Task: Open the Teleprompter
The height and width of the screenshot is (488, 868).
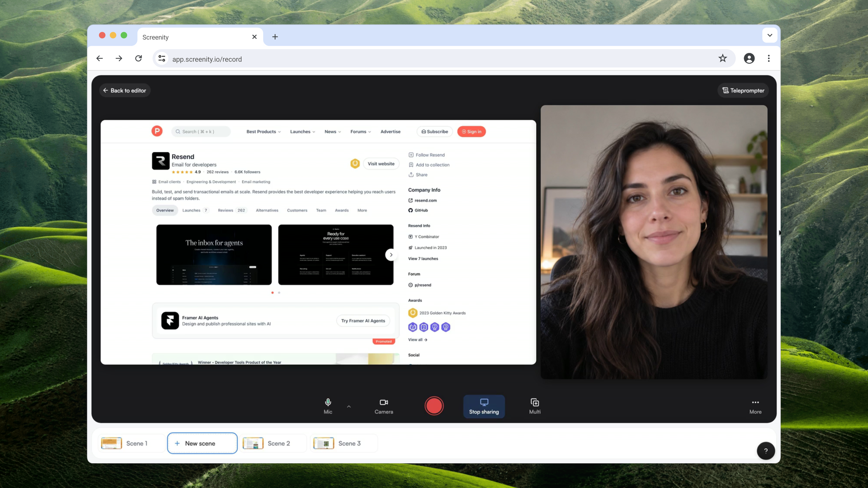Action: pos(743,90)
